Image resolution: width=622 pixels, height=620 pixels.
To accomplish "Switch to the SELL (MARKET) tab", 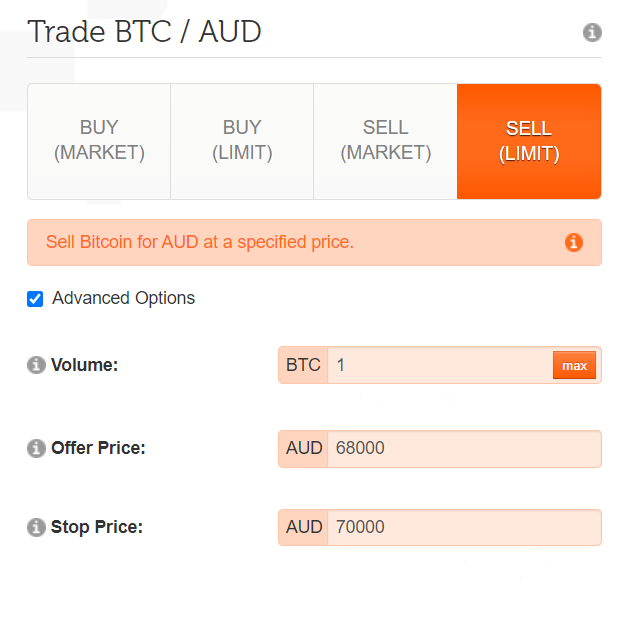I will pyautogui.click(x=385, y=141).
